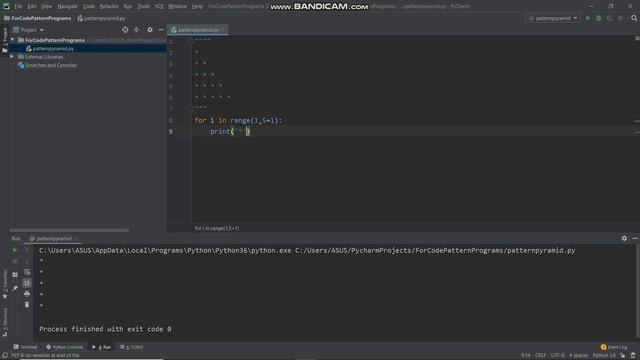The width and height of the screenshot is (640, 360).
Task: Click status bar tool windows toggle icon
Action: tap(5, 356)
